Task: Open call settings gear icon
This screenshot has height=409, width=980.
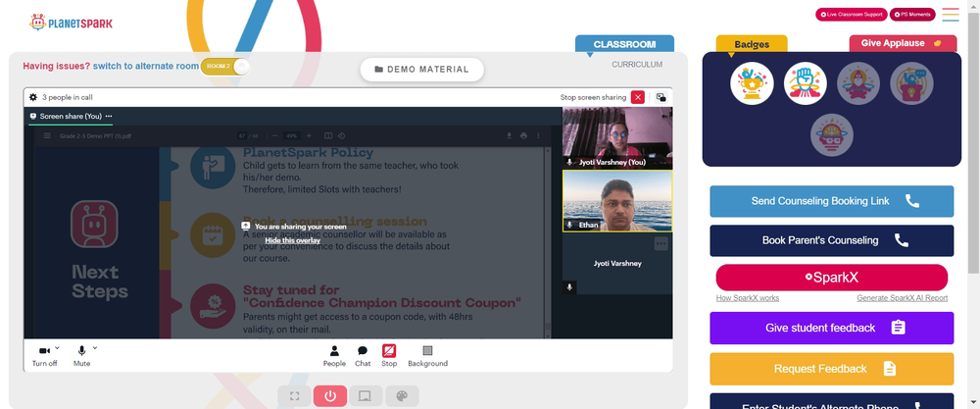Action: click(x=33, y=97)
